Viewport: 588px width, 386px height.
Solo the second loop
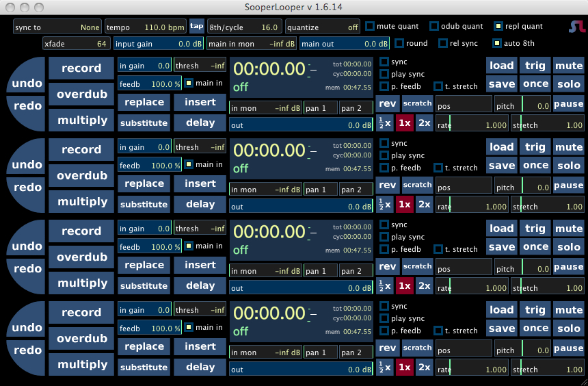tap(568, 166)
